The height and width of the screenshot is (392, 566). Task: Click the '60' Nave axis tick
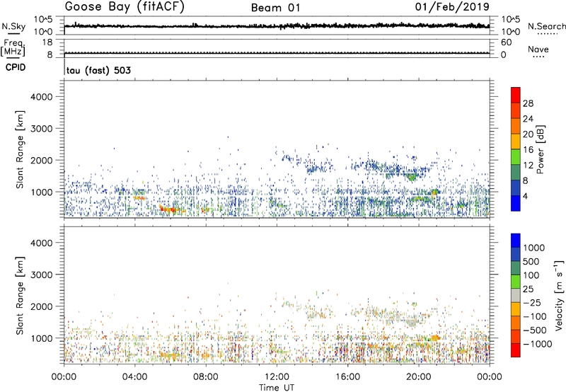click(507, 42)
